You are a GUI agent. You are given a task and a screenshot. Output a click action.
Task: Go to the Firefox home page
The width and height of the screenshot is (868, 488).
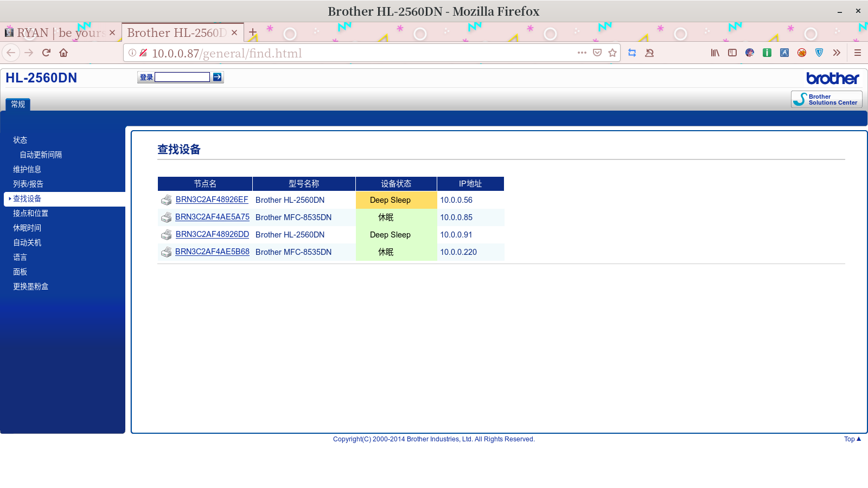tap(63, 53)
